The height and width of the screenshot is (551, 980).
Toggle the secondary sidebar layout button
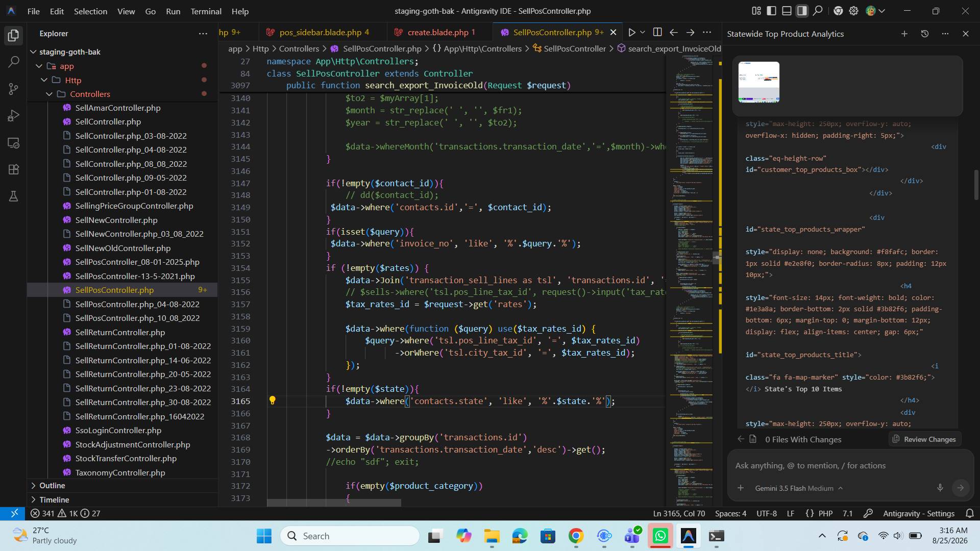802,11
